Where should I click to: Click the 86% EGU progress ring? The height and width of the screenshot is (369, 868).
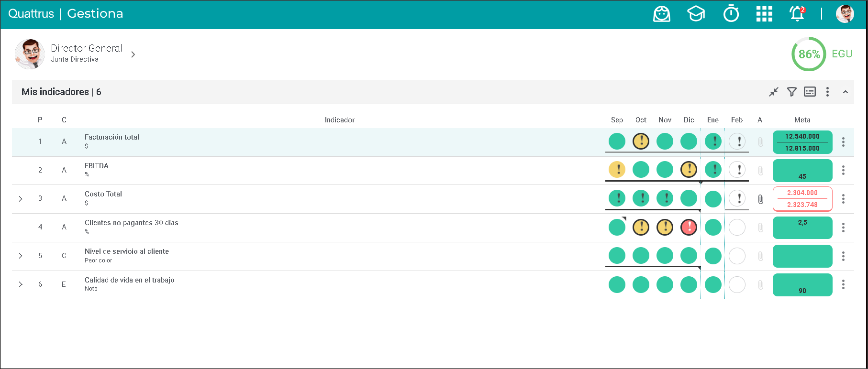click(809, 54)
